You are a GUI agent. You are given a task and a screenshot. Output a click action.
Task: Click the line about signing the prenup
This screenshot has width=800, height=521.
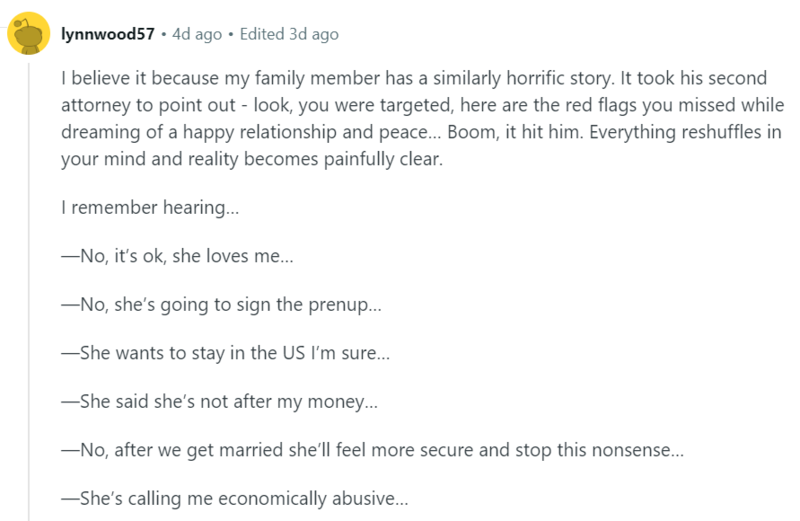point(221,305)
